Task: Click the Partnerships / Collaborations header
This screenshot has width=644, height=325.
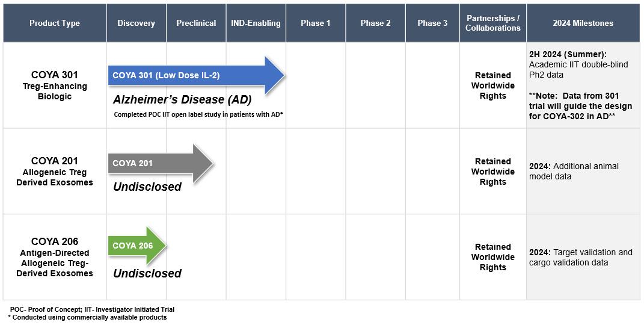Action: (492, 23)
